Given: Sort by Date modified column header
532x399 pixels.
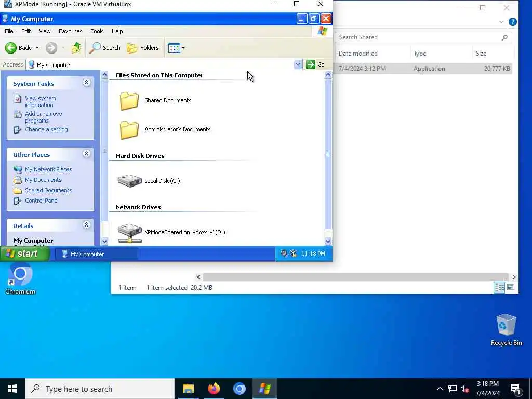Looking at the screenshot, I should (358, 54).
